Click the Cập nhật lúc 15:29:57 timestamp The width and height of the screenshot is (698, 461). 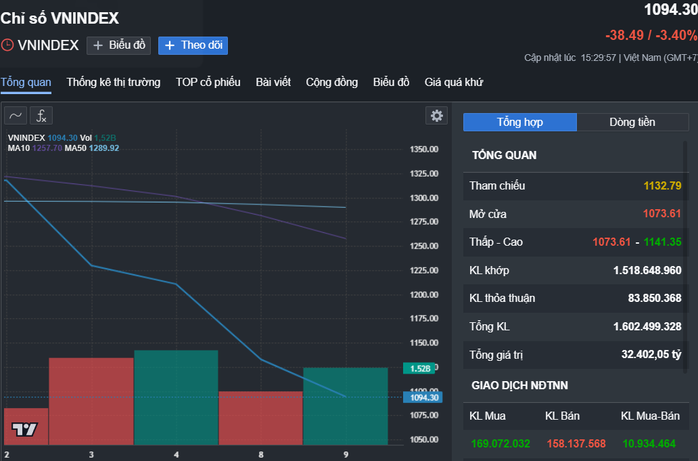570,58
